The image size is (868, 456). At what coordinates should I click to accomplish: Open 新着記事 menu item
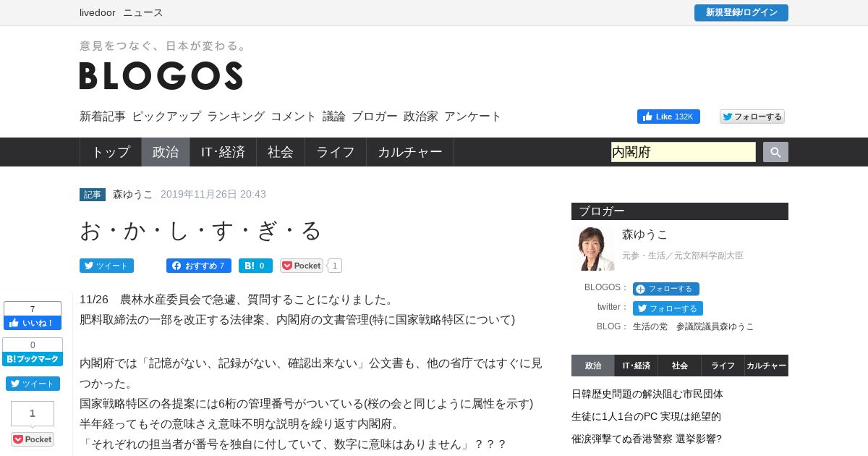pyautogui.click(x=103, y=116)
